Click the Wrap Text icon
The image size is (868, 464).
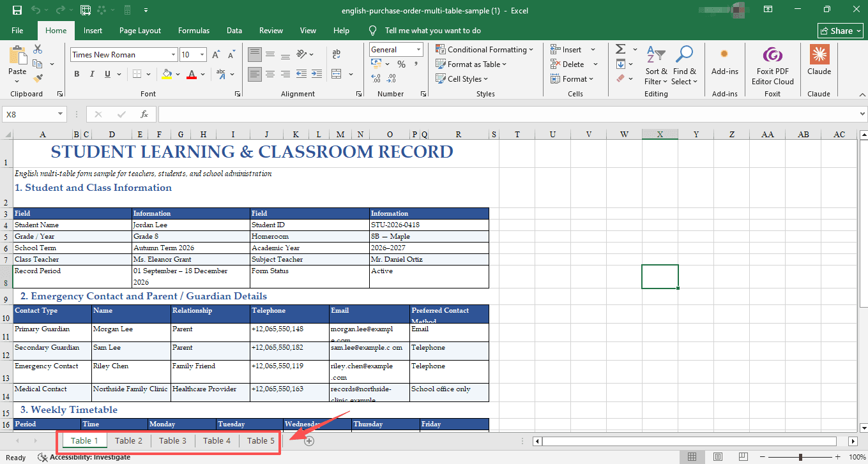point(336,55)
